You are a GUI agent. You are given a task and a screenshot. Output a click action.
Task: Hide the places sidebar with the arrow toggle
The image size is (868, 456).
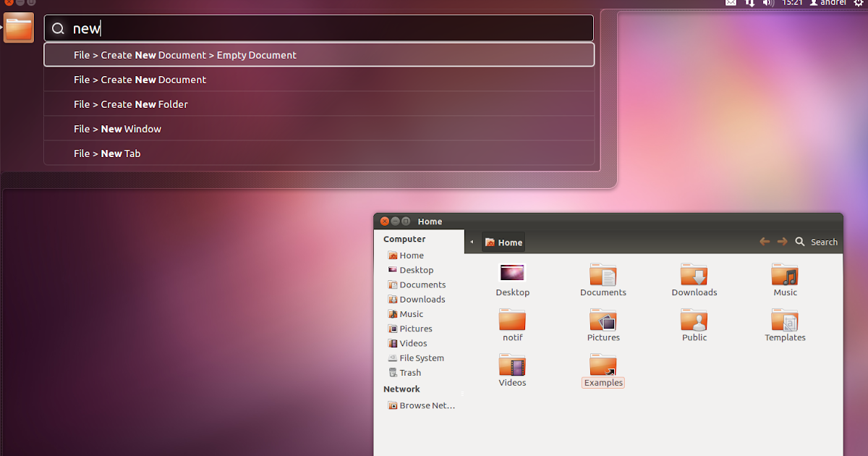point(472,242)
